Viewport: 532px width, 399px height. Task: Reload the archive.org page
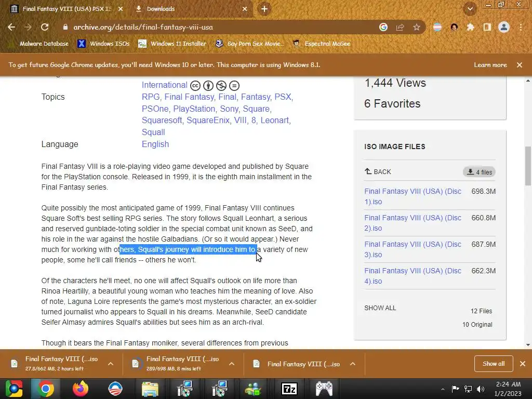pos(45,27)
